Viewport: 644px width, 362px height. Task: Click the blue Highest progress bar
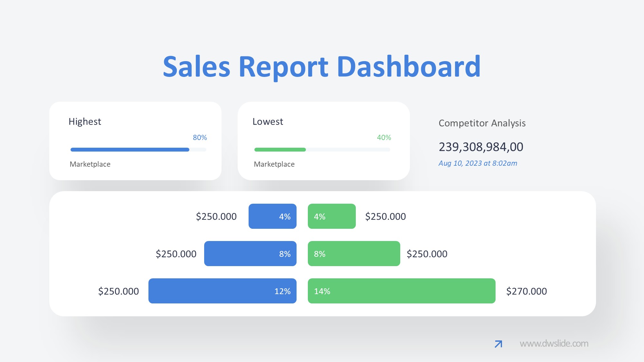(130, 150)
